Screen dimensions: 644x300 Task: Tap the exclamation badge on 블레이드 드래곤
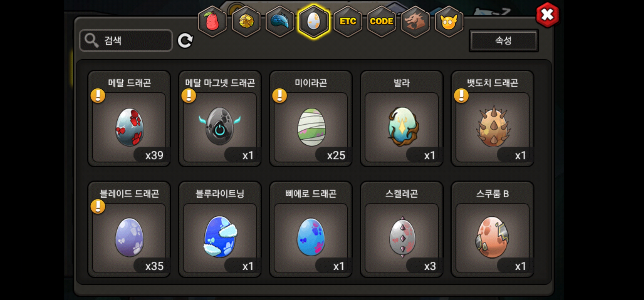98,206
